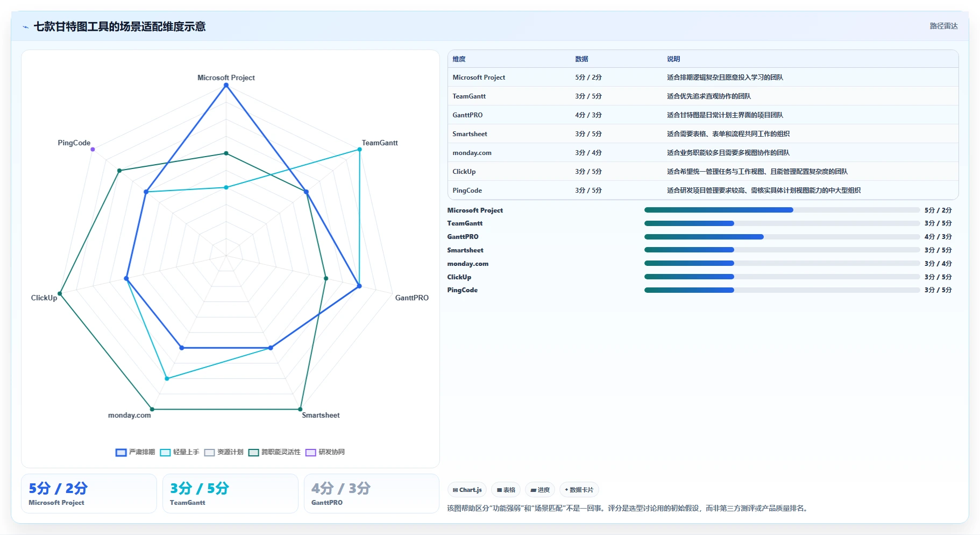Click description 适合需要表格、表单和流程共同工作的组织

click(728, 134)
